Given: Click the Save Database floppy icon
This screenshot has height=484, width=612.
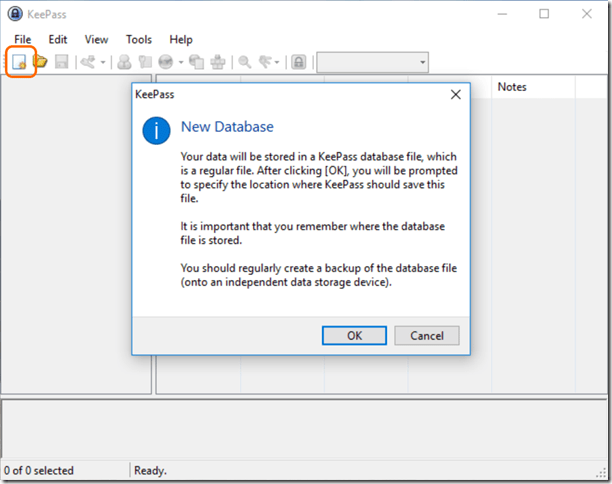Looking at the screenshot, I should [x=62, y=62].
